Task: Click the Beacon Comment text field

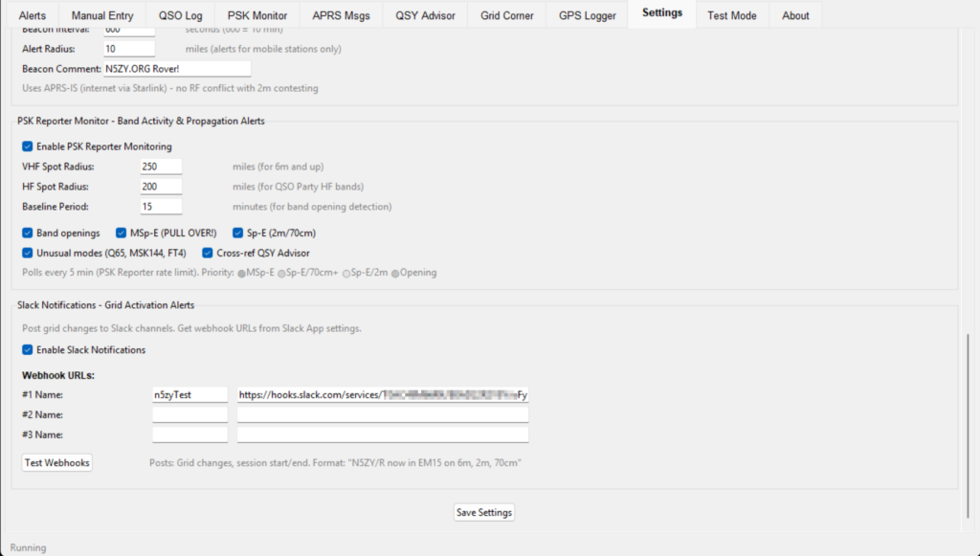Action: coord(177,69)
